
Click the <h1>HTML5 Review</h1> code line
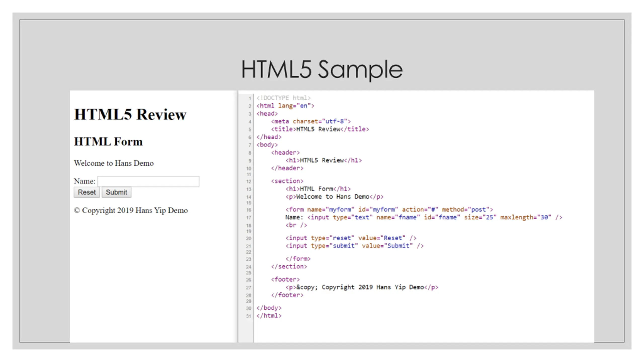324,160
